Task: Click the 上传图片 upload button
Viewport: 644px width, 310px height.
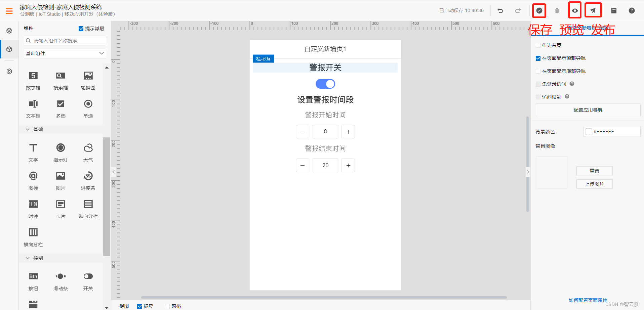Action: tap(594, 184)
